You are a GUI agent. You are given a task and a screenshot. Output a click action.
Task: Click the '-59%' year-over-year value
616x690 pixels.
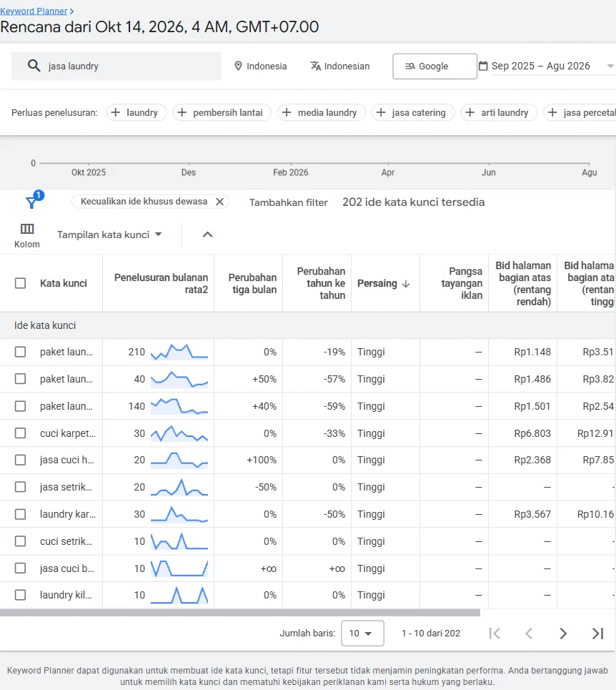(x=334, y=406)
